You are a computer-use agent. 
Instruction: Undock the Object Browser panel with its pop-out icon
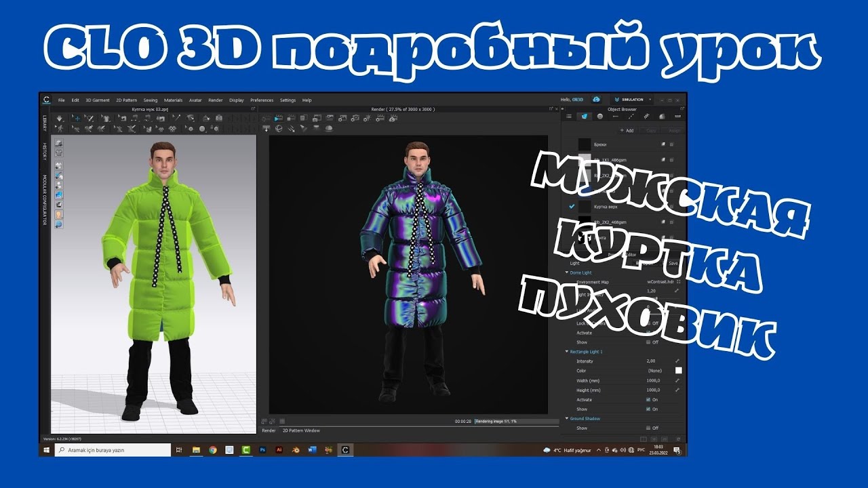point(682,108)
